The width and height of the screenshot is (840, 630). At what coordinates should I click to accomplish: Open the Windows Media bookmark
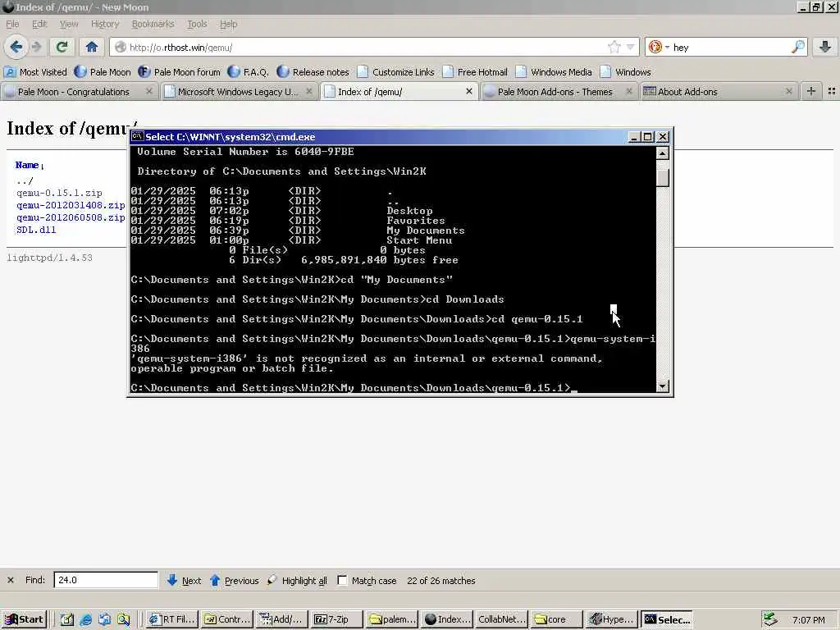coord(554,72)
